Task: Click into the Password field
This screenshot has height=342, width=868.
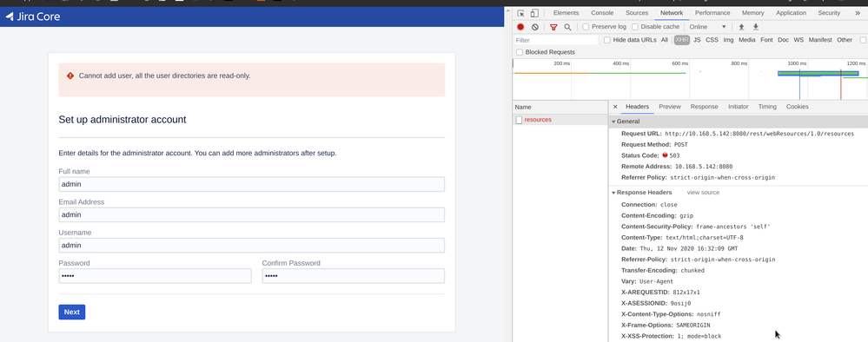Action: [x=155, y=275]
